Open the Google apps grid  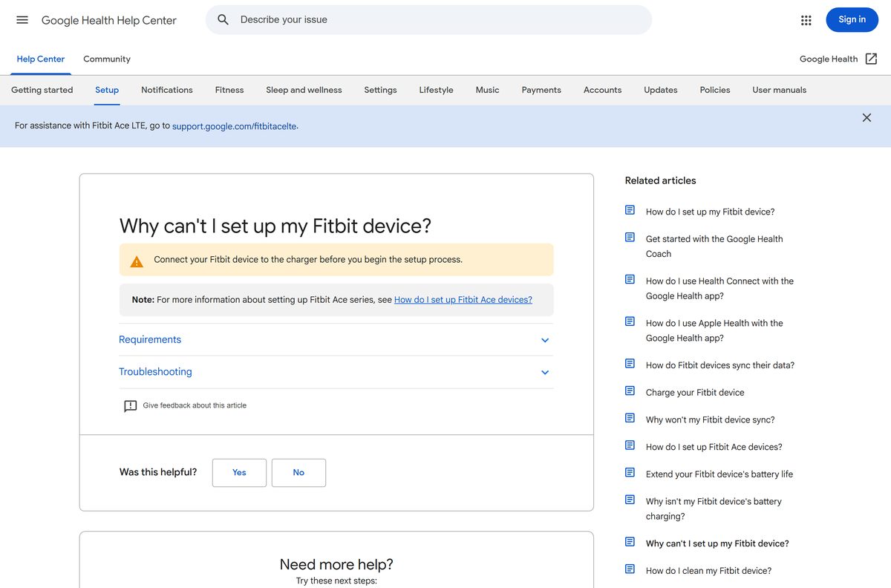(x=806, y=20)
